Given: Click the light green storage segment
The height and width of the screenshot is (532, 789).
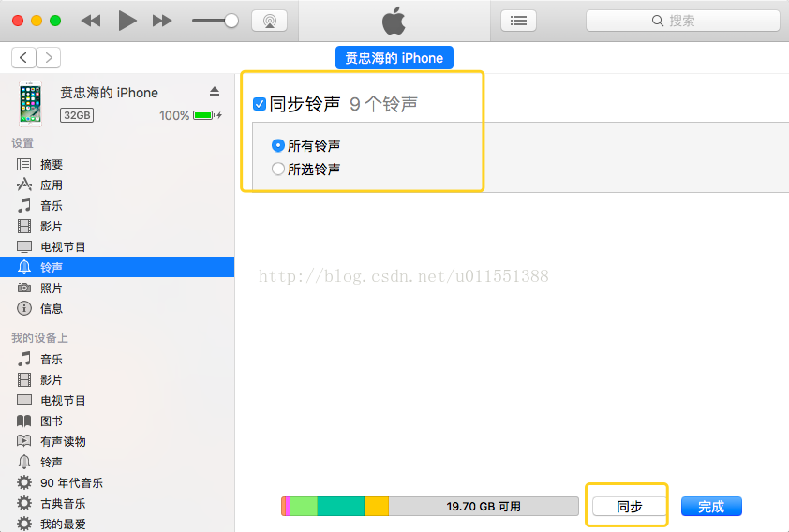Looking at the screenshot, I should click(x=304, y=507).
